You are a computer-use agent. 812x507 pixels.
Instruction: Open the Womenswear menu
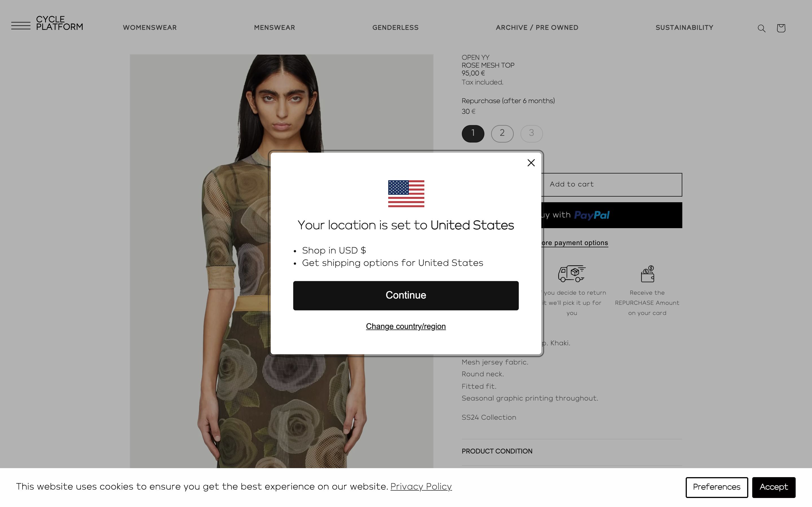(x=150, y=28)
